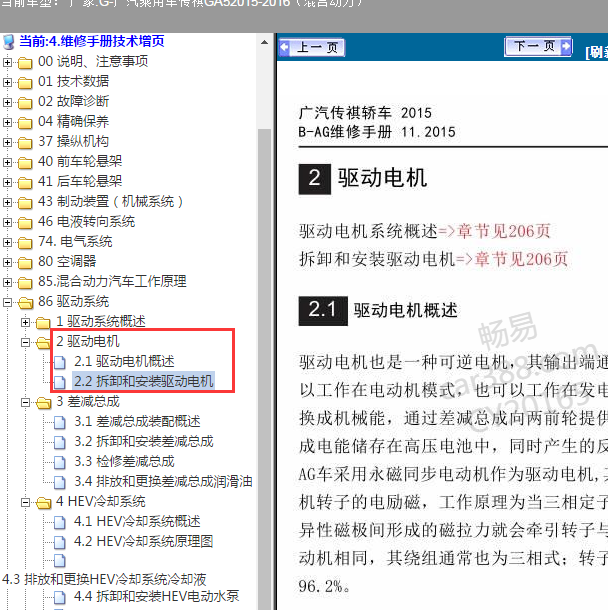Expand the '04 精确保养' node
Screen dimensions: 608x610
pyautogui.click(x=7, y=122)
